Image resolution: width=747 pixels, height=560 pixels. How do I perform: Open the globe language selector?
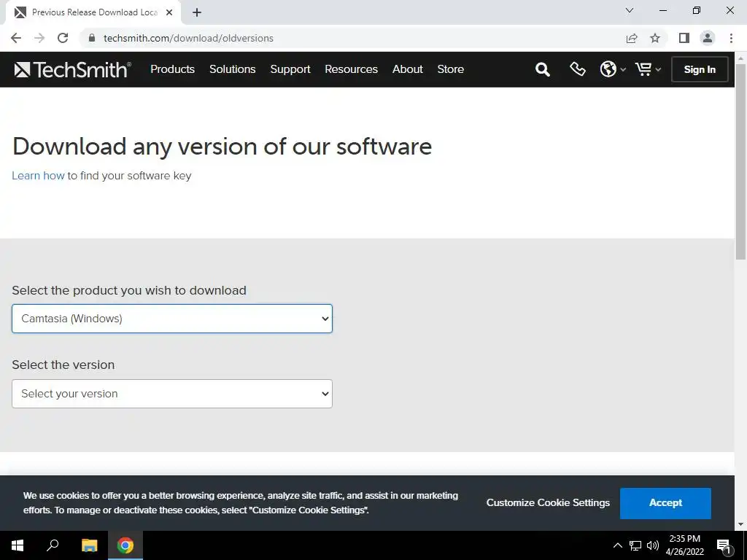(x=612, y=69)
